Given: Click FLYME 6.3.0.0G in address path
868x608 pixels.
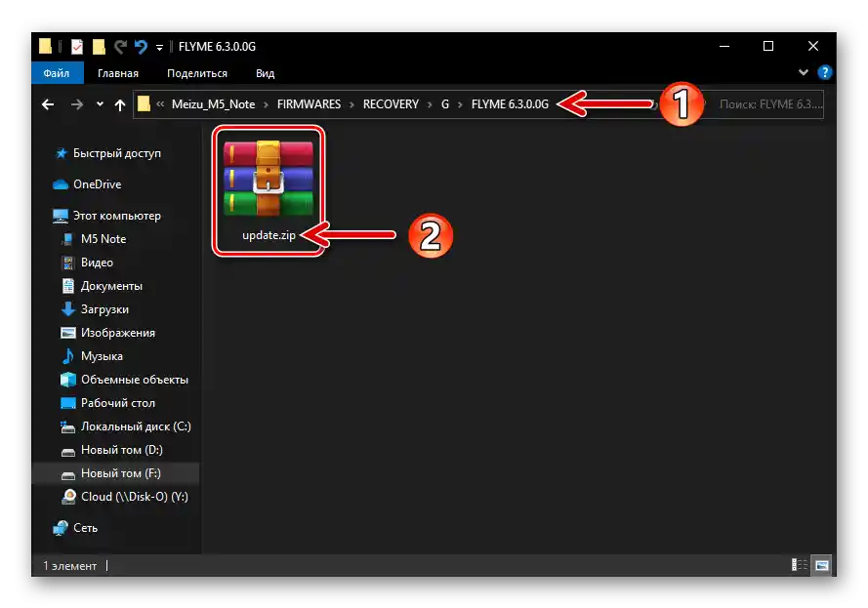Looking at the screenshot, I should click(510, 104).
